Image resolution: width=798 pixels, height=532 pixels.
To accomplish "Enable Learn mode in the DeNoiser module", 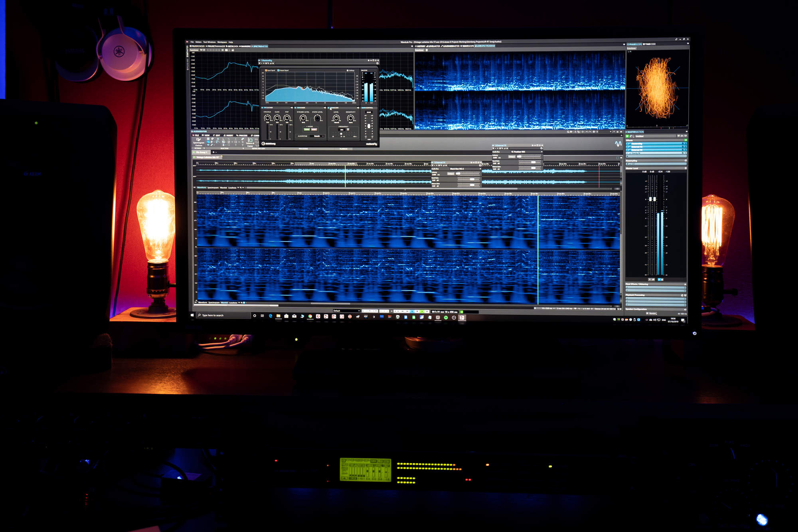I will (x=307, y=129).
